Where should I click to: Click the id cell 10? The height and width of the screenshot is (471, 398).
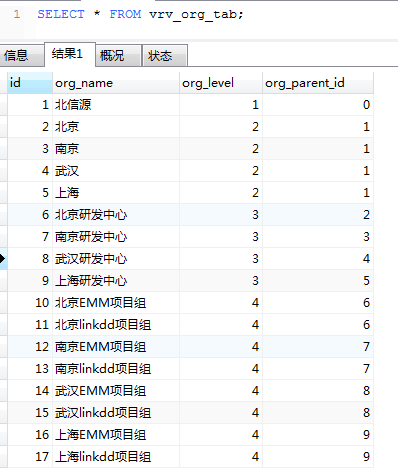pos(30,303)
